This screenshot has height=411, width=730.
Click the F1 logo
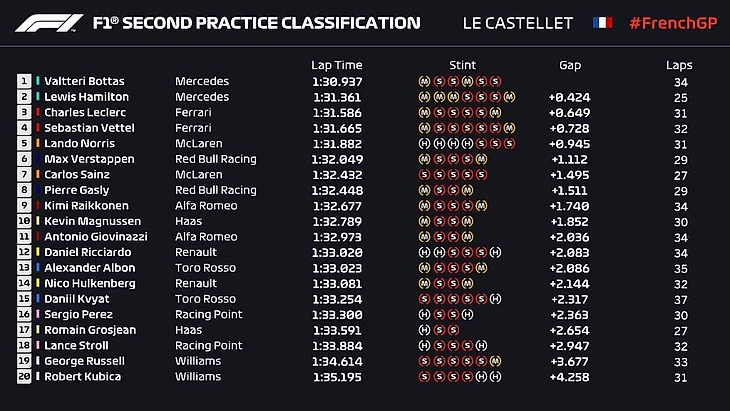coord(46,23)
